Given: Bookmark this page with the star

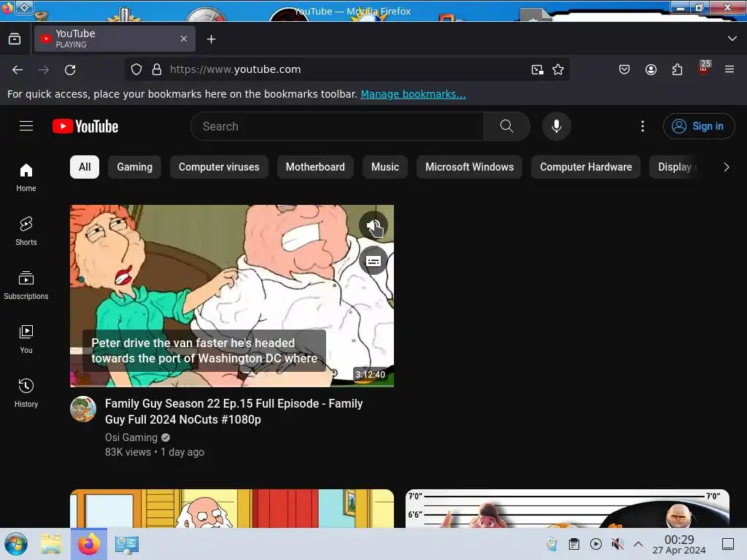Looking at the screenshot, I should coord(558,69).
